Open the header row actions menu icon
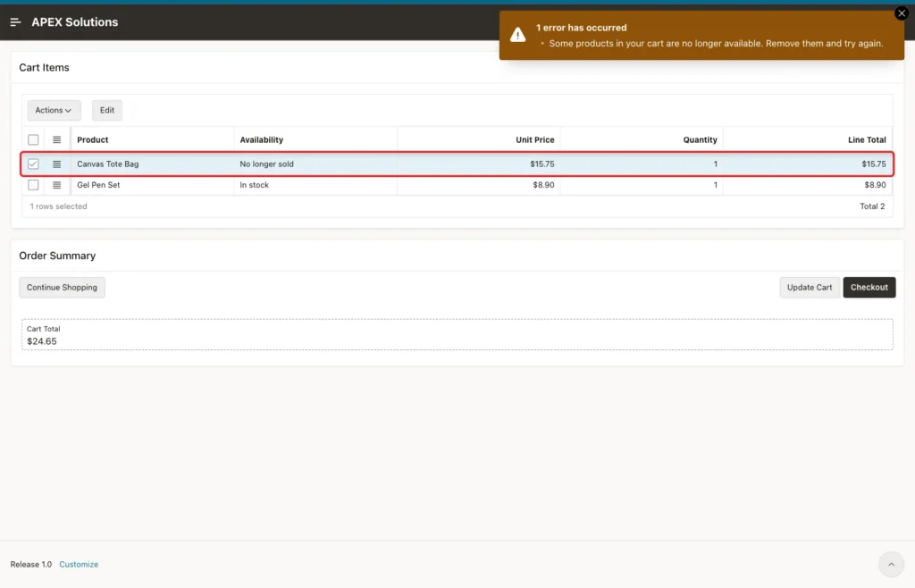This screenshot has height=588, width=915. click(56, 140)
